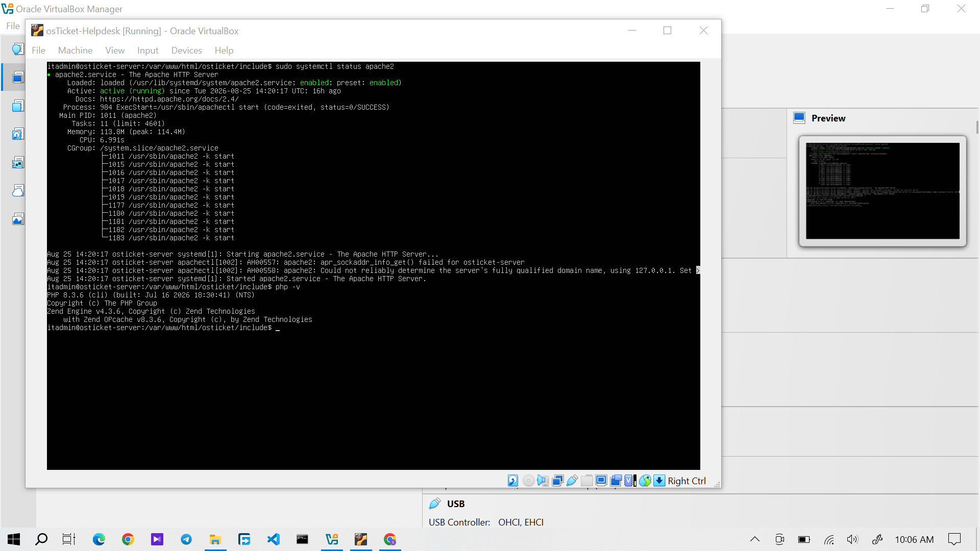Click the 'Memory: 113.8M' line
980x551 pixels.
(126, 132)
